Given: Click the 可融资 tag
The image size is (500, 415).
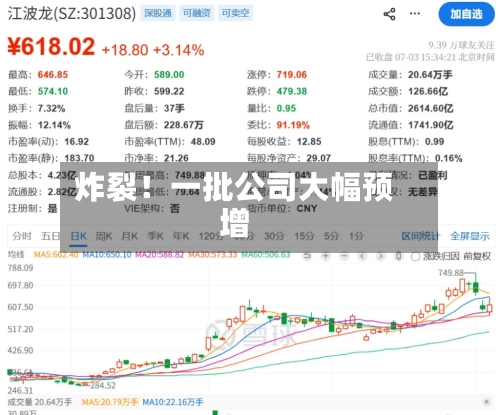Looking at the screenshot, I should click(x=197, y=13).
